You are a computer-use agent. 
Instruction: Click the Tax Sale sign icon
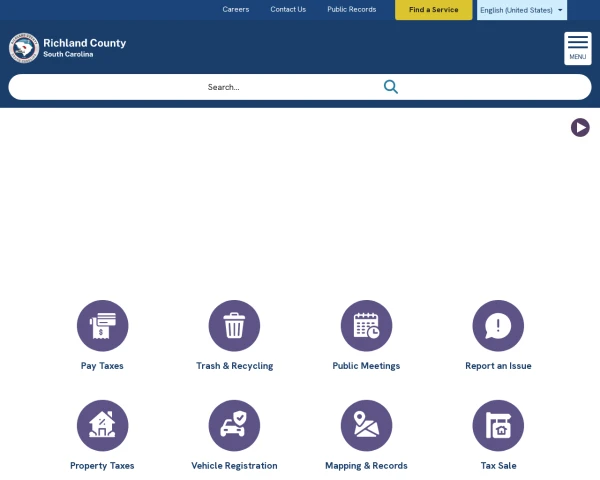[x=498, y=426]
